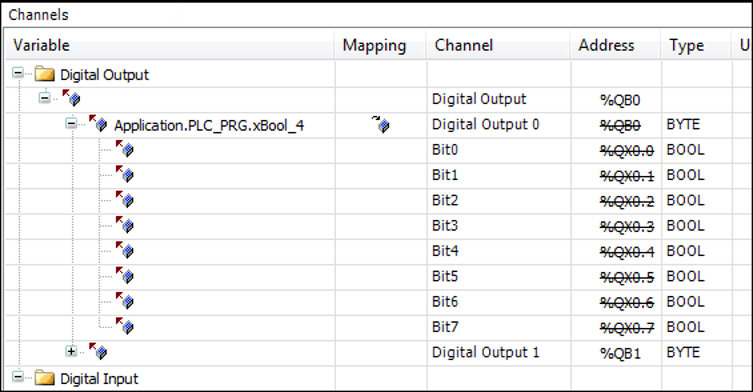Collapse the %QB0 Digital Output channel node
Viewport: 753px width, 392px height.
click(45, 98)
